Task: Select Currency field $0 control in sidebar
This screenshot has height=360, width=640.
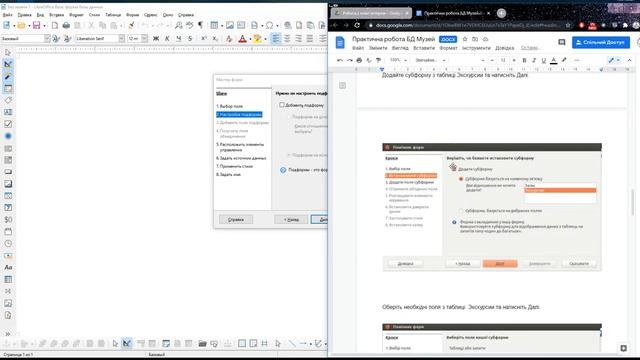Action: coord(8,220)
